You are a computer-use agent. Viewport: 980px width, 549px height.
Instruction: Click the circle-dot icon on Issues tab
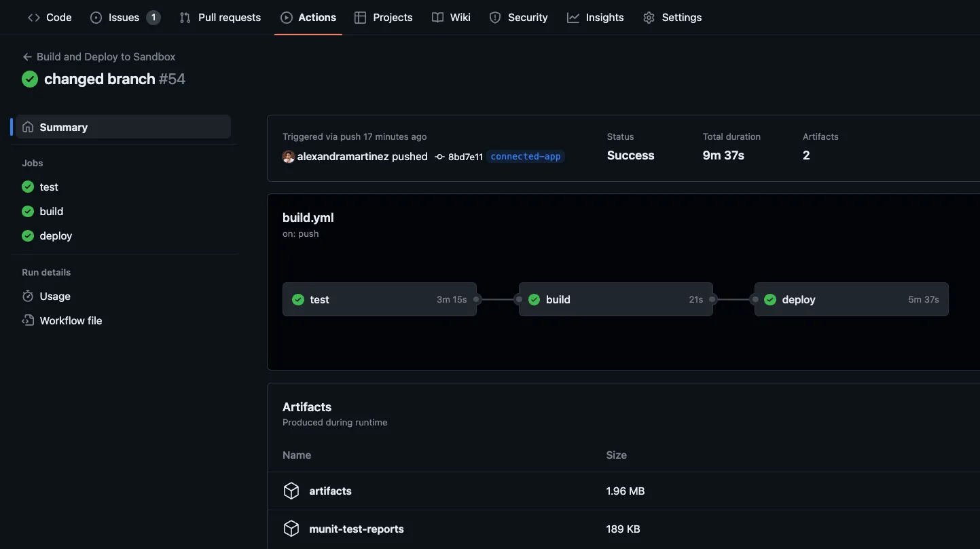click(x=96, y=18)
